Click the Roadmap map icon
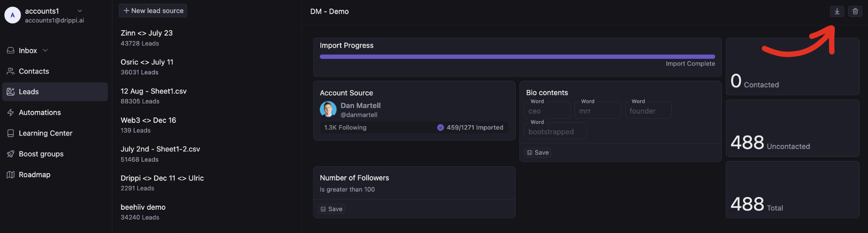This screenshot has height=233, width=868. (x=10, y=175)
